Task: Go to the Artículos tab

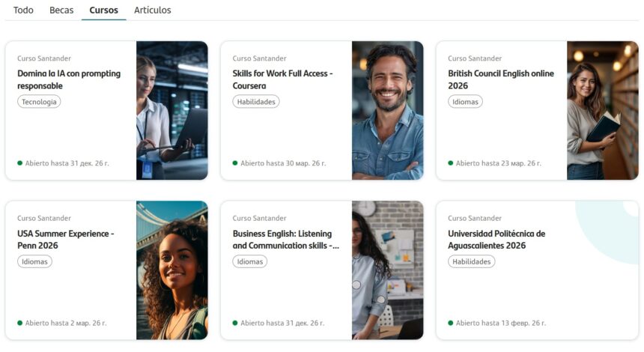Action: point(152,10)
